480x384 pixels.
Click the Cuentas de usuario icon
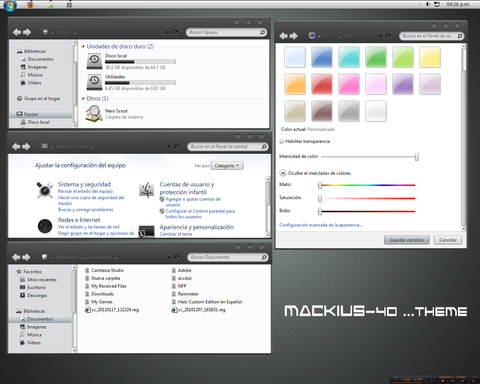[146, 190]
